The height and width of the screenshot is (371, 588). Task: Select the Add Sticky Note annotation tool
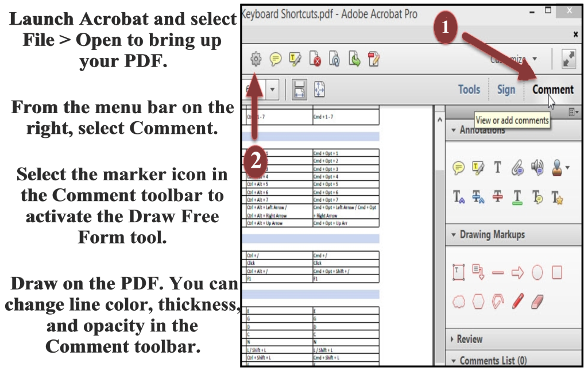point(458,167)
